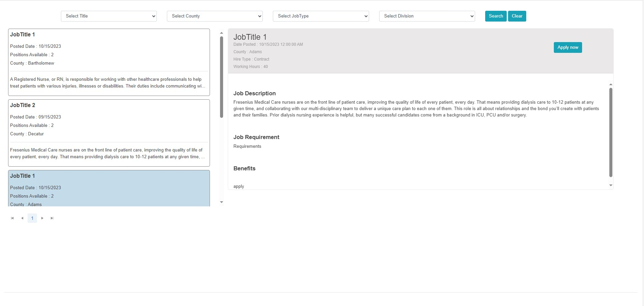Select page 1 in pagination
Image resolution: width=644 pixels, height=306 pixels.
click(32, 218)
